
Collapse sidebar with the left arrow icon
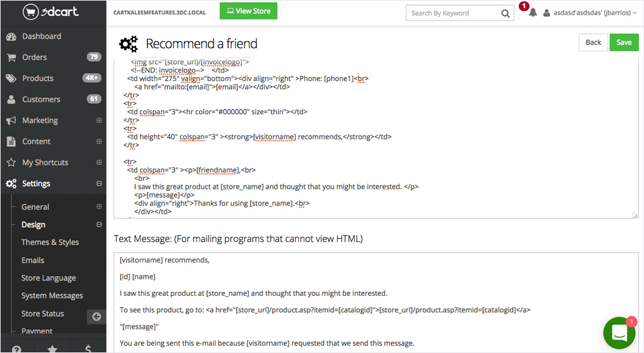[96, 316]
